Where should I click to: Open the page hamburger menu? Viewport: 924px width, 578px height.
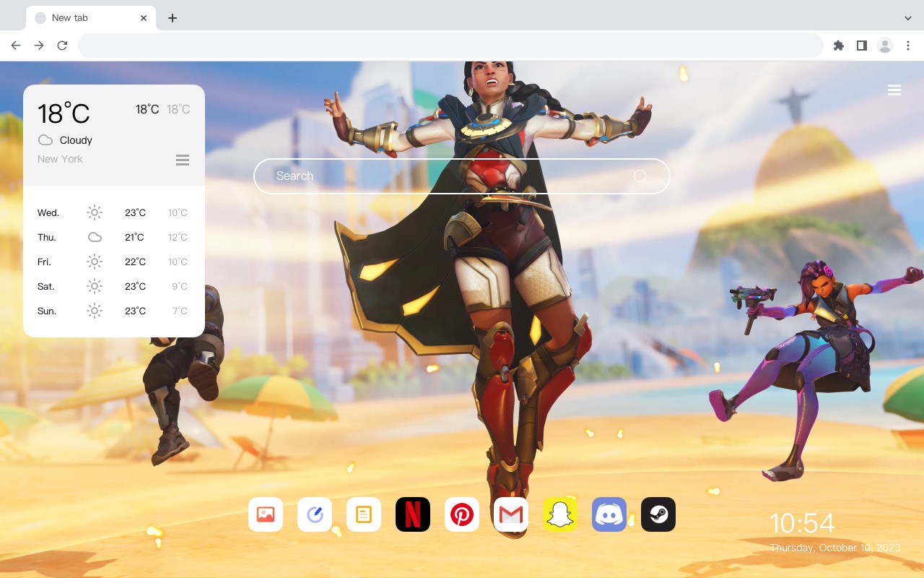tap(894, 90)
